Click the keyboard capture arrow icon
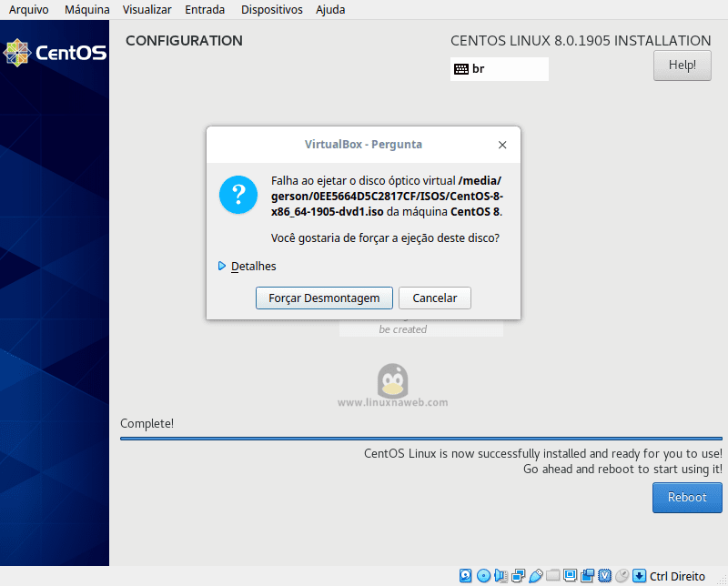 pyautogui.click(x=640, y=576)
